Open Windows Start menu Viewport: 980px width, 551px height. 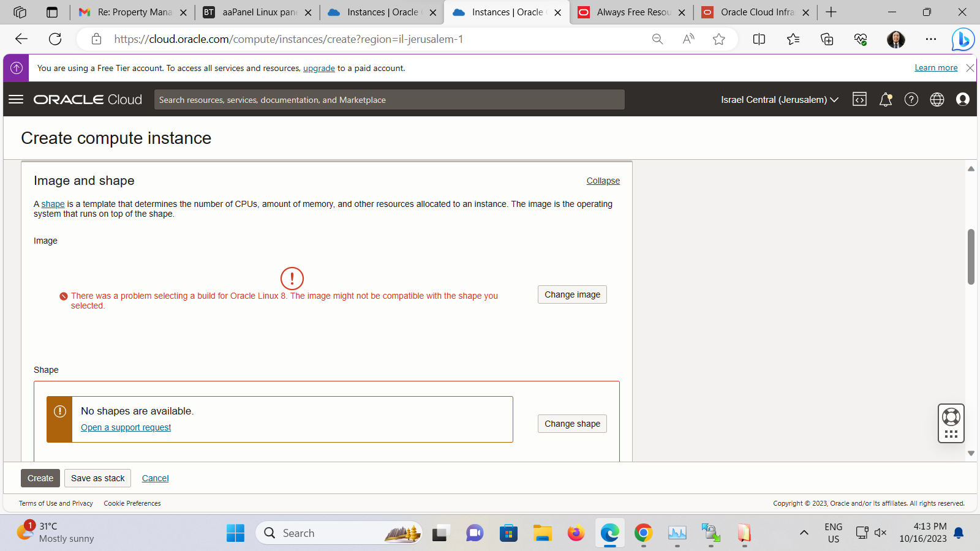tap(235, 533)
